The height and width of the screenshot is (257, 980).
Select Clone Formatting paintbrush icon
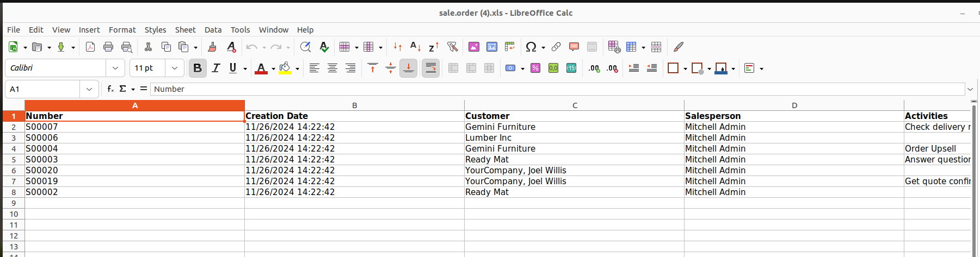213,47
